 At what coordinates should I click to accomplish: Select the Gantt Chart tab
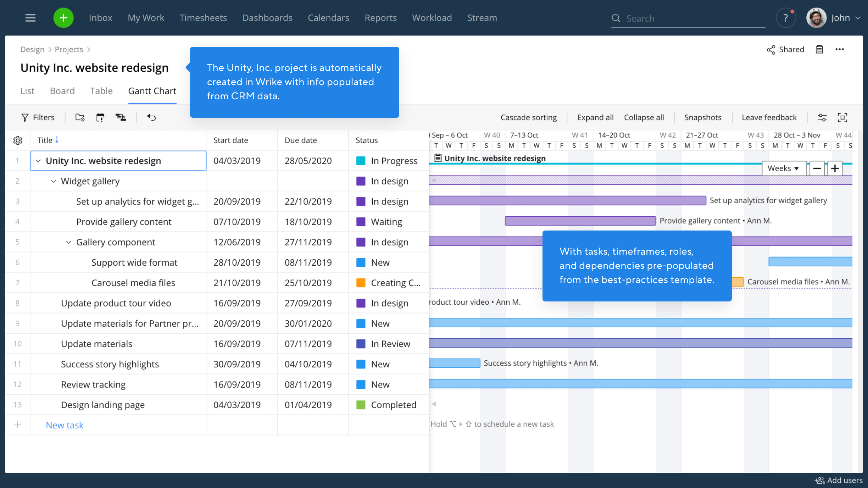[x=152, y=91]
